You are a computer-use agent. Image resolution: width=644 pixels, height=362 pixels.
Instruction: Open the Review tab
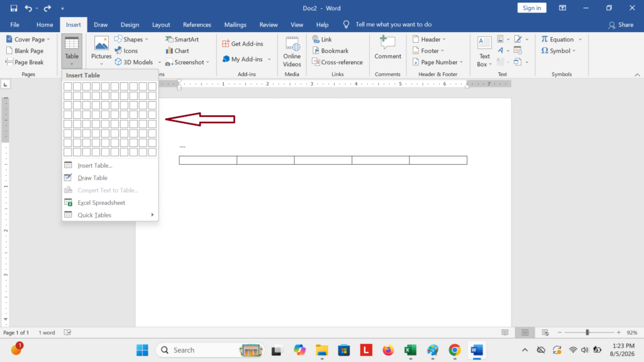click(269, 25)
